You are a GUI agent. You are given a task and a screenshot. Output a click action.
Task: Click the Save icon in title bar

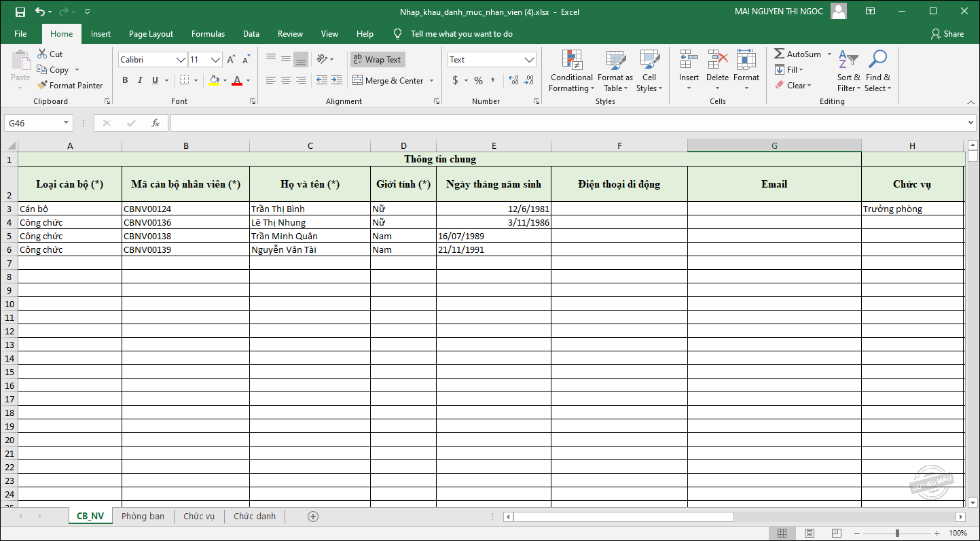pyautogui.click(x=20, y=12)
